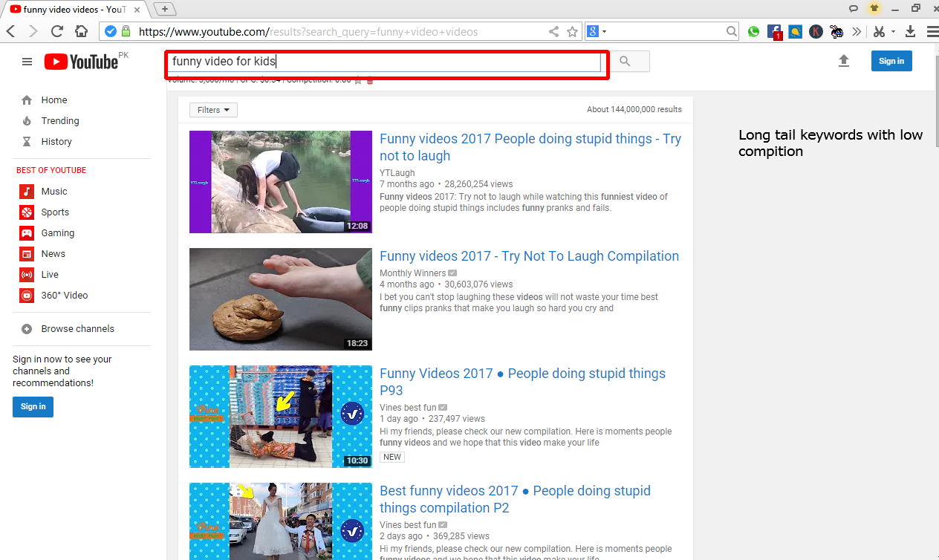Open the Filters dropdown
The image size is (939, 560).
[x=213, y=110]
